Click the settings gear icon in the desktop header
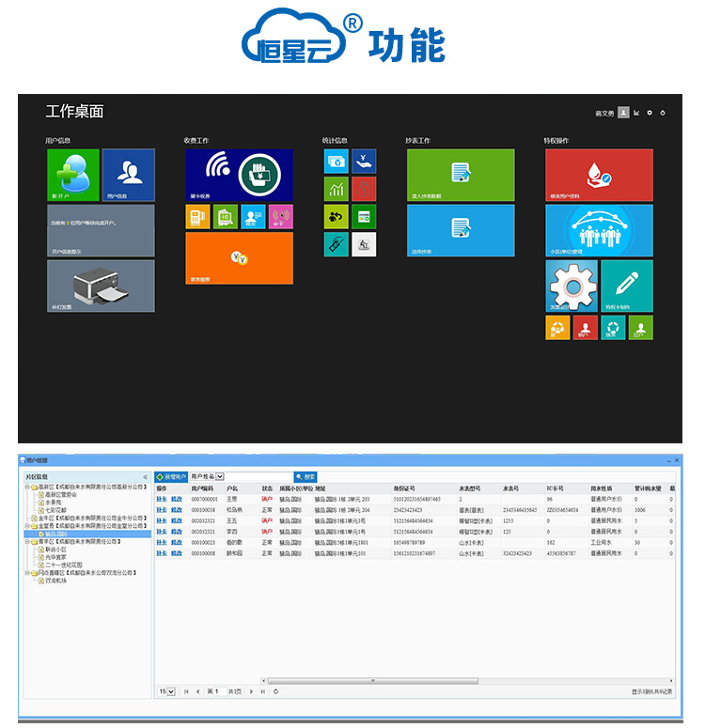This screenshot has height=728, width=705. coord(650,113)
